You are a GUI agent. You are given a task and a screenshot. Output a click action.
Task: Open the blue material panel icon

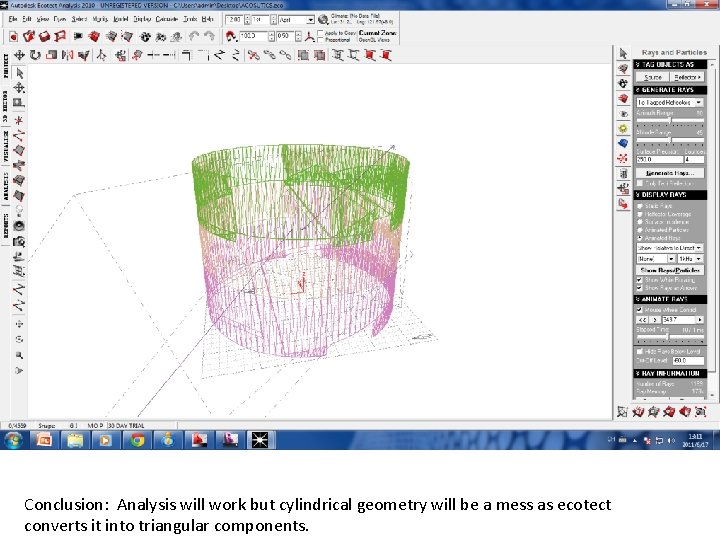623,143
